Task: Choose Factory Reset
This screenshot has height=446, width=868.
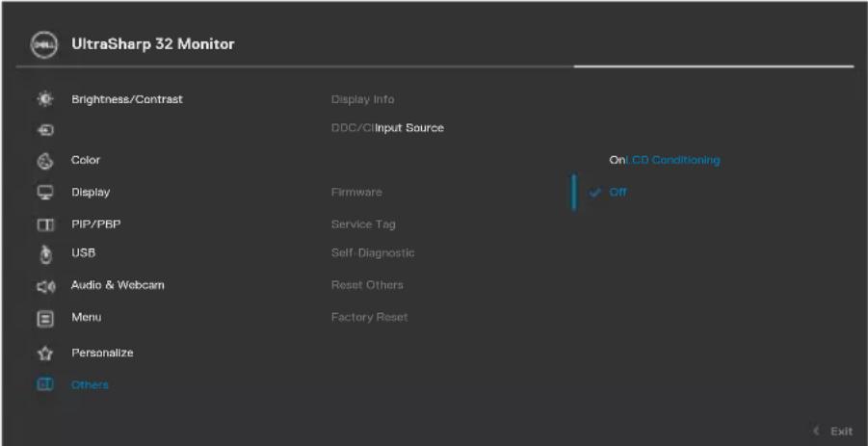Action: (x=369, y=317)
